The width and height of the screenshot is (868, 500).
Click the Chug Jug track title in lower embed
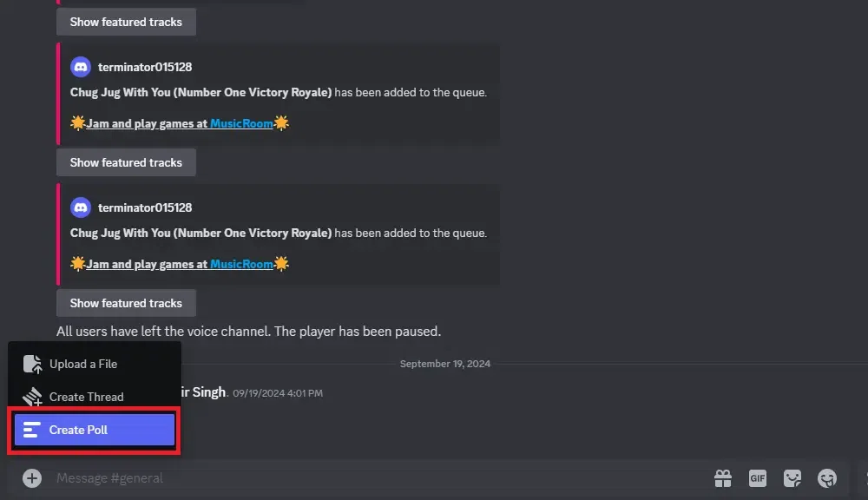click(x=201, y=233)
